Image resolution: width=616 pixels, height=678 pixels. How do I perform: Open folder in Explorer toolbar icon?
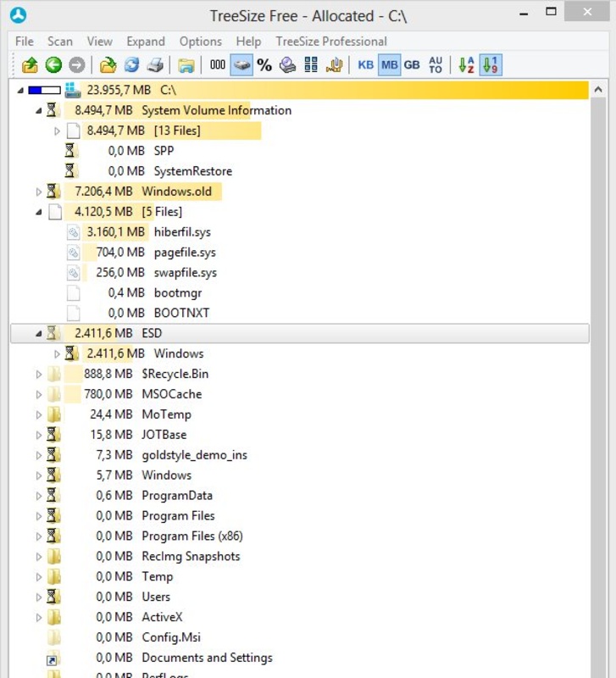tap(186, 66)
